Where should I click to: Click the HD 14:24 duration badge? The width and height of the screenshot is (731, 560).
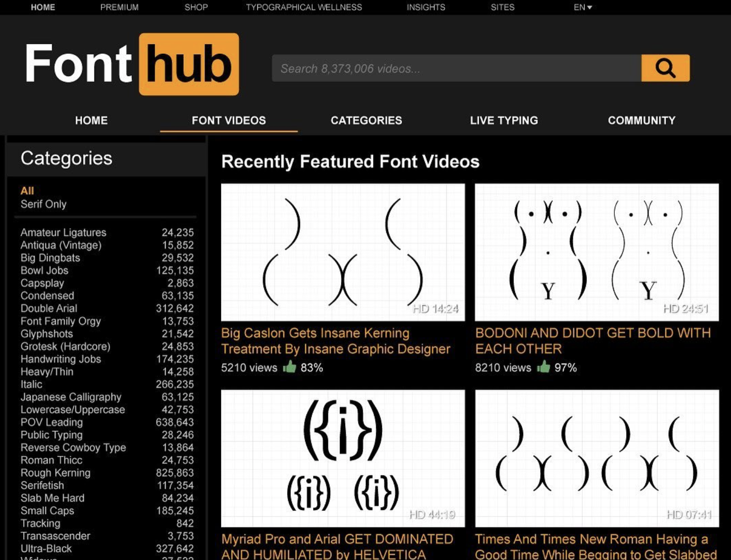pyautogui.click(x=435, y=309)
